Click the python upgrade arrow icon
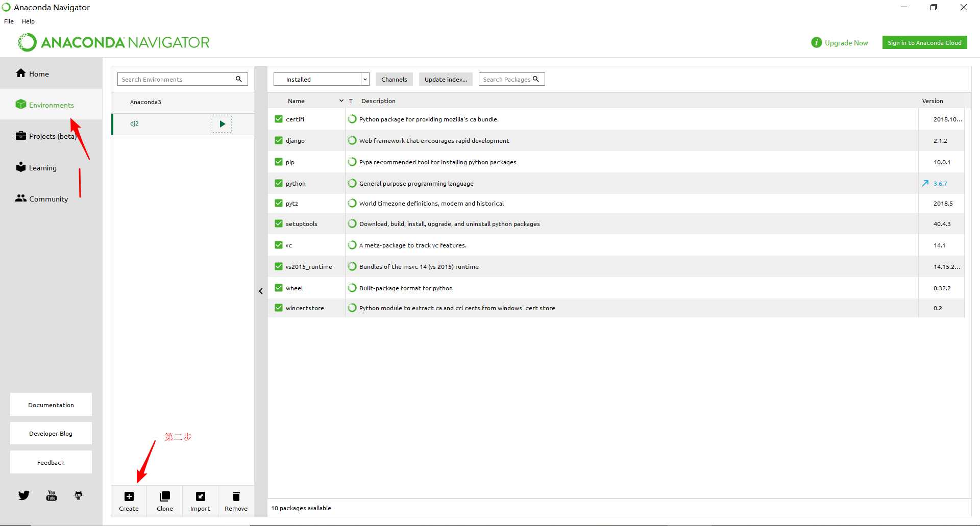 coord(925,183)
